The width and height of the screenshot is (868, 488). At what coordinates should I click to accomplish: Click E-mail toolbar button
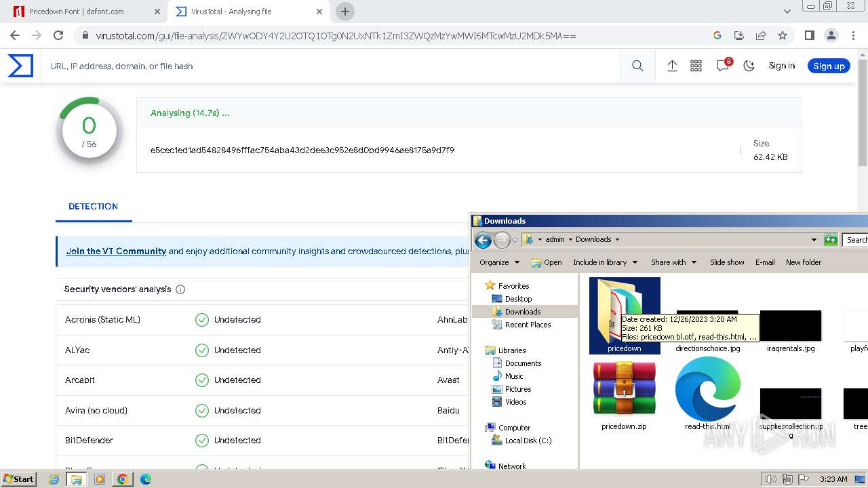[765, 262]
